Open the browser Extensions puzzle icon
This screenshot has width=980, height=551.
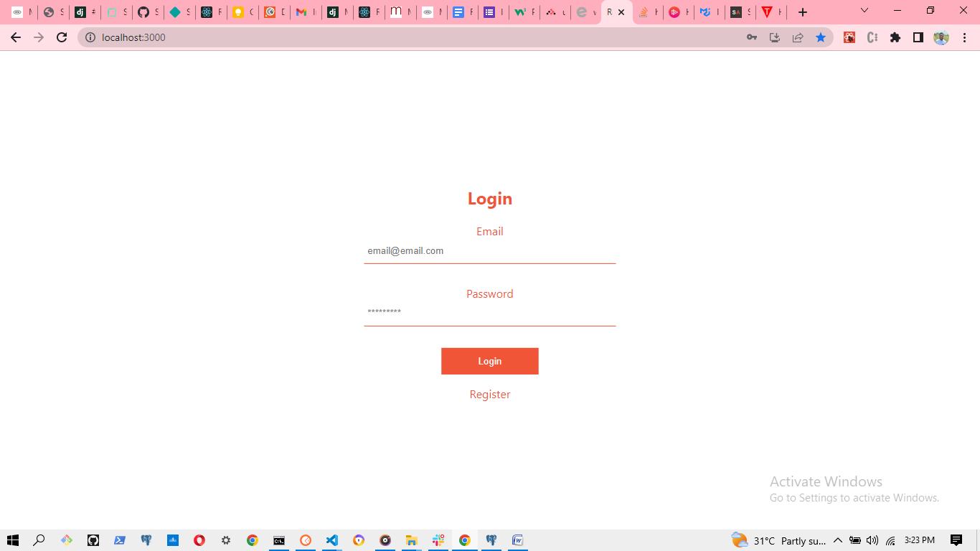[895, 37]
